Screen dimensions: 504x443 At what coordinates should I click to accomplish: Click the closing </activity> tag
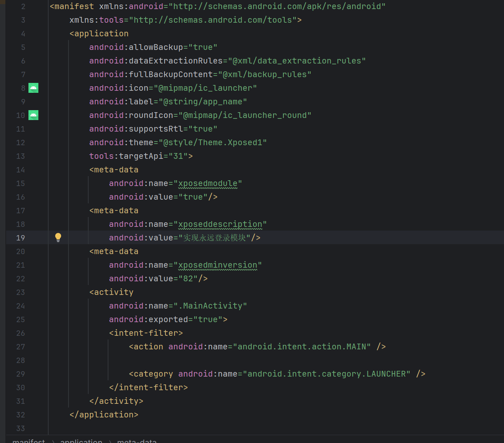click(x=116, y=401)
